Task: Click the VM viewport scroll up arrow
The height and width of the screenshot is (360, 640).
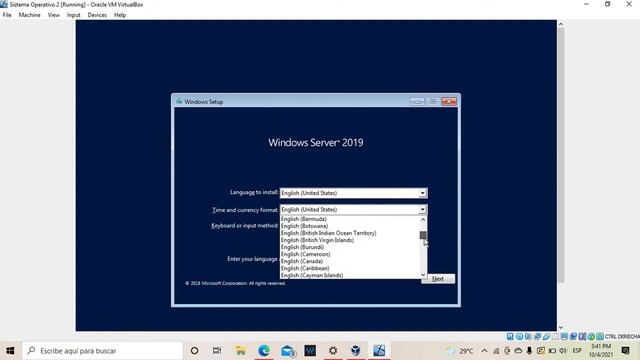Action: [561, 24]
